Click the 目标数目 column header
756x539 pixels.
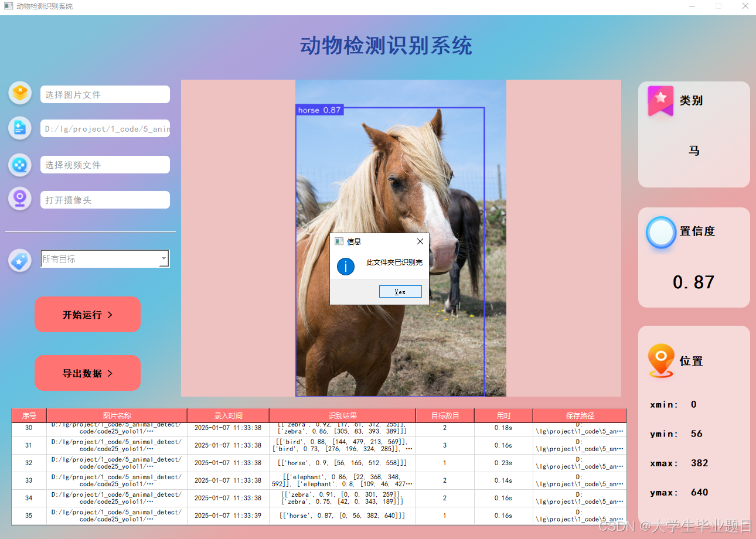(445, 415)
